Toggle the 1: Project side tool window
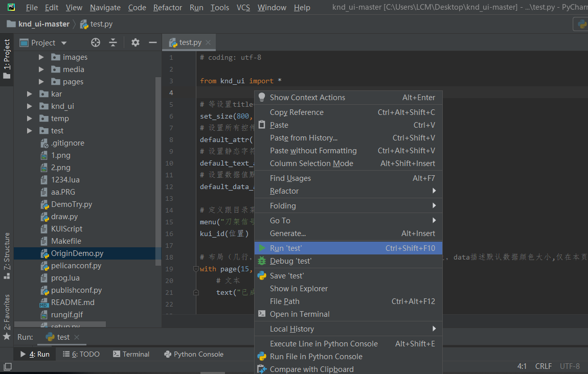This screenshot has height=374, width=588. (x=7, y=59)
